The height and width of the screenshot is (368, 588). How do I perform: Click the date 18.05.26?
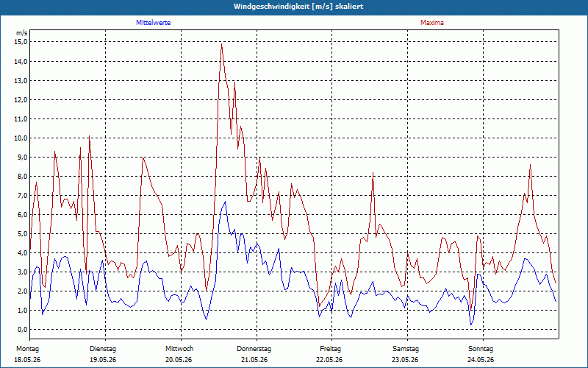(27, 360)
